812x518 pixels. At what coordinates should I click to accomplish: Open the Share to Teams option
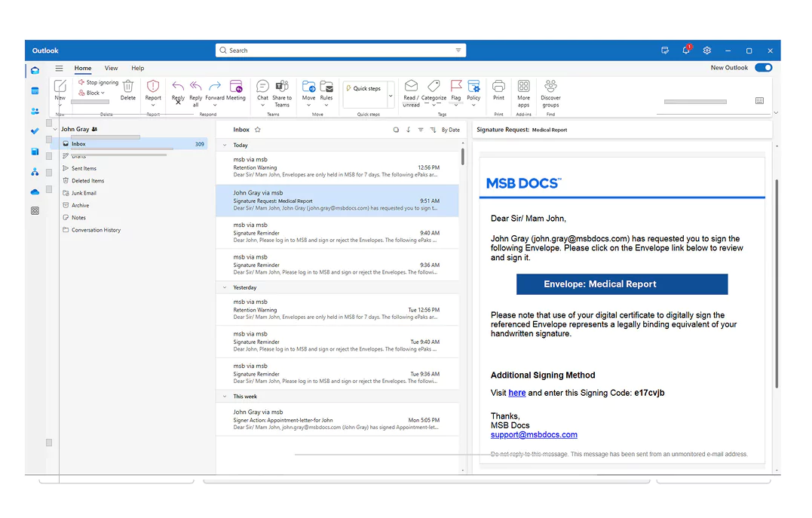[282, 87]
